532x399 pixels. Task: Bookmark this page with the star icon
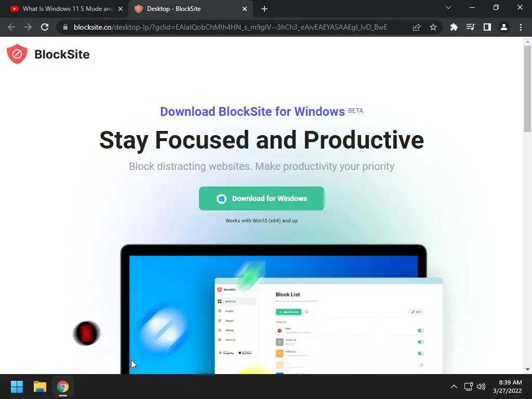[433, 27]
